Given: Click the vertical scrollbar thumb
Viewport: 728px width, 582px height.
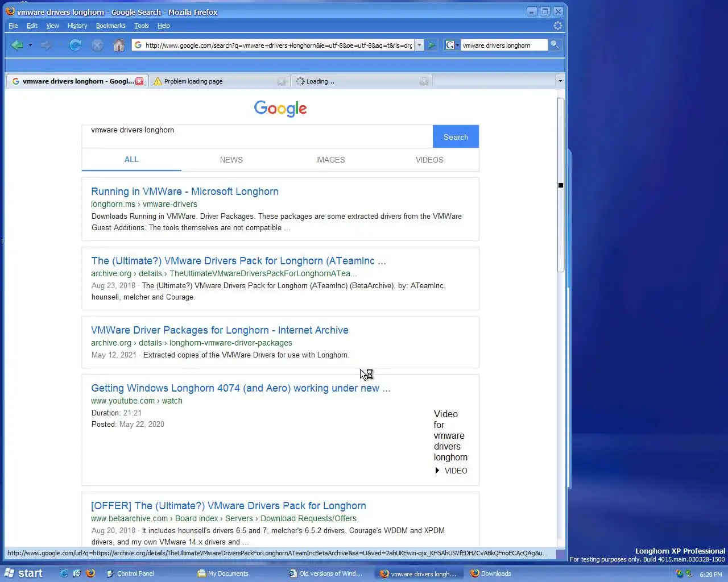Looking at the screenshot, I should (x=560, y=185).
